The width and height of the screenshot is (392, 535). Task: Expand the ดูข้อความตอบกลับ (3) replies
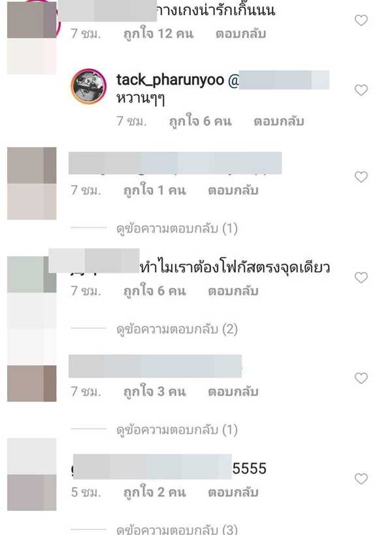pyautogui.click(x=177, y=529)
